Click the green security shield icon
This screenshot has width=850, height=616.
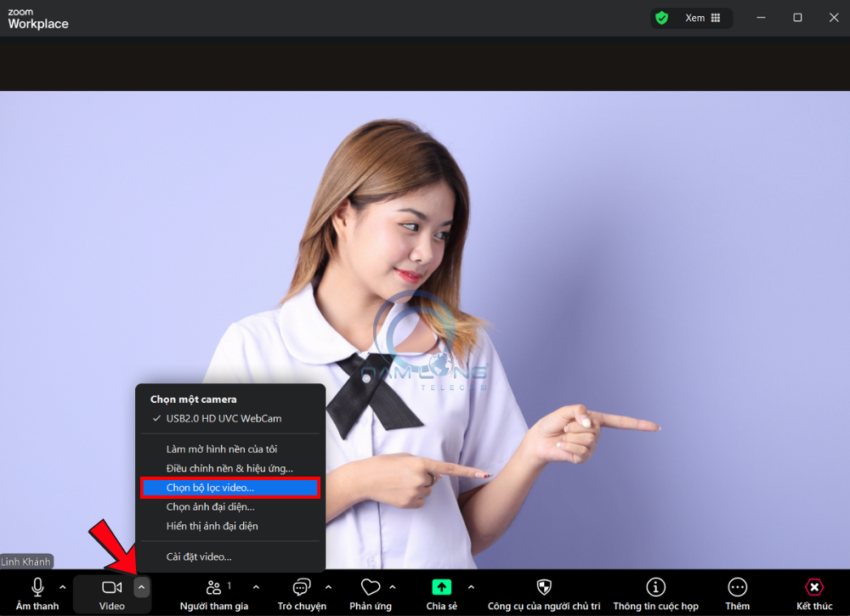662,17
